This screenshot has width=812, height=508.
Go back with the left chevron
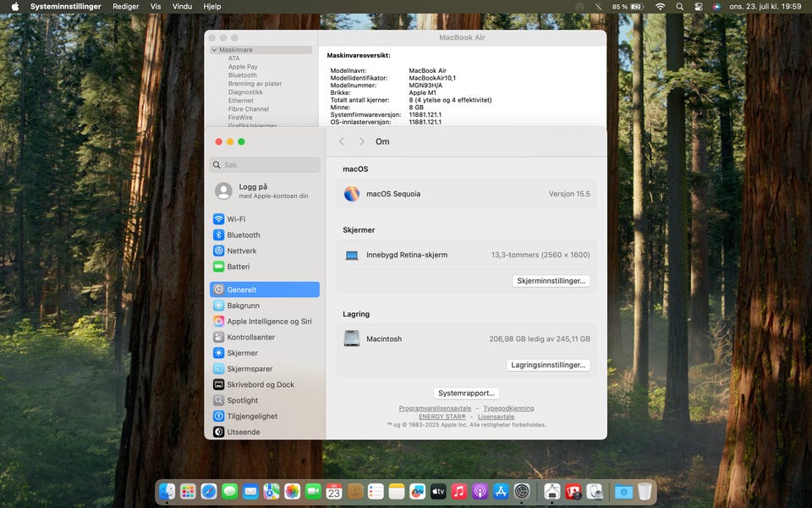coord(341,141)
